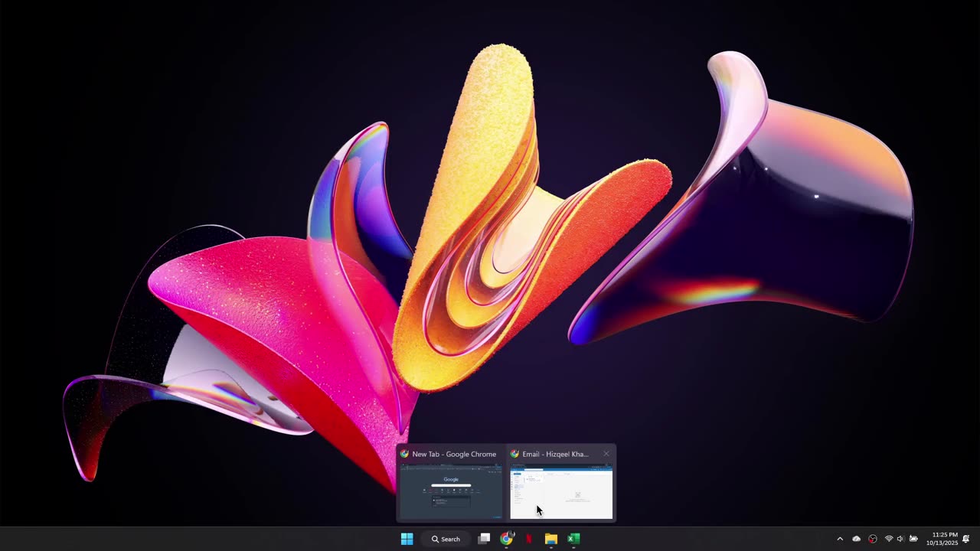Click the battery status tray icon
The image size is (980, 551).
tap(913, 539)
